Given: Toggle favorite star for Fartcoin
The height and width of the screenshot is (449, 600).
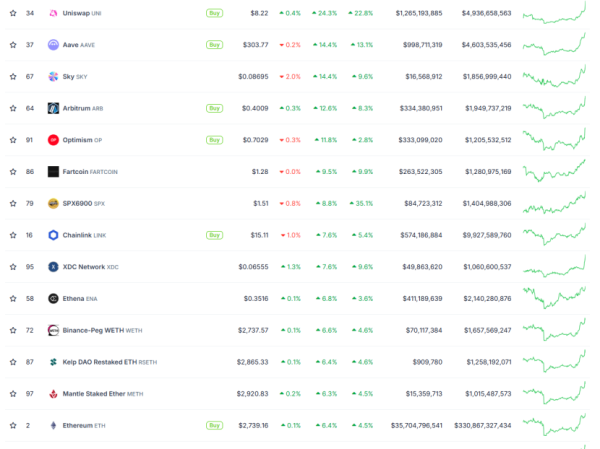Looking at the screenshot, I should (x=13, y=171).
